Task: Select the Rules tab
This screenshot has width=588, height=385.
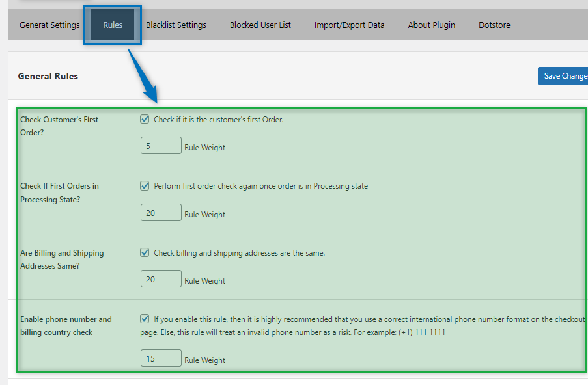Action: tap(113, 25)
